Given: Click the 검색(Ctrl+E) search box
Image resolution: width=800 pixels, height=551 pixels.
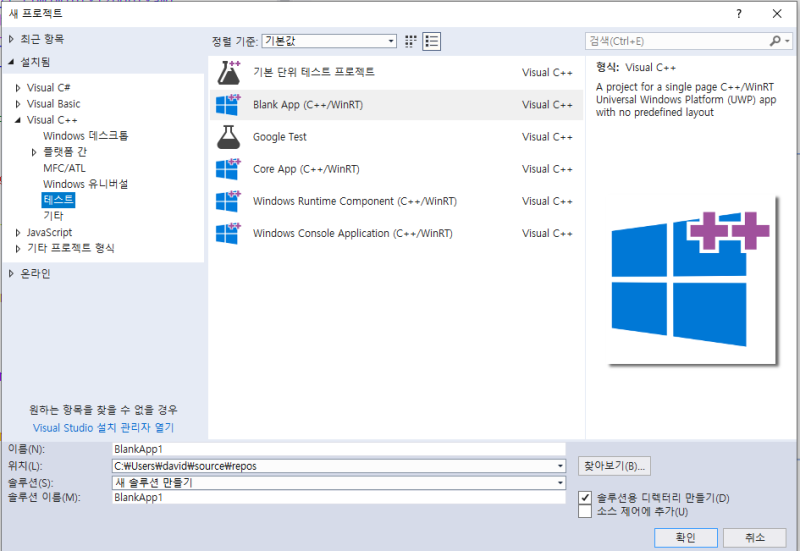Looking at the screenshot, I should pyautogui.click(x=678, y=41).
